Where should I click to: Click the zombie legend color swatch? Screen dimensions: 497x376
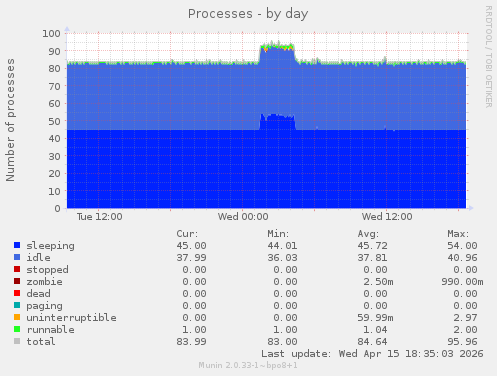tap(17, 281)
